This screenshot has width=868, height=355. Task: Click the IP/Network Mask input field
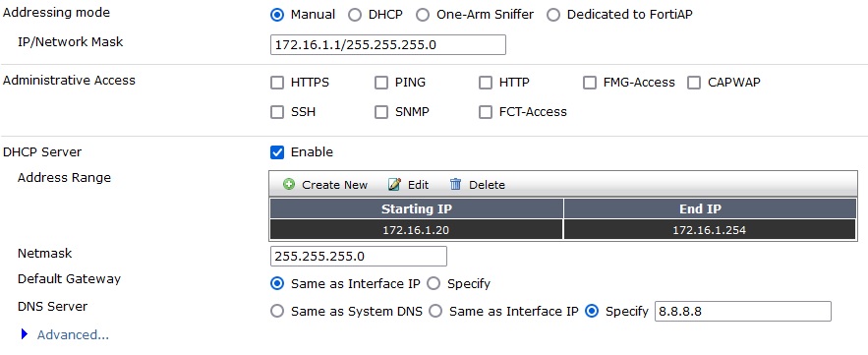coord(388,45)
